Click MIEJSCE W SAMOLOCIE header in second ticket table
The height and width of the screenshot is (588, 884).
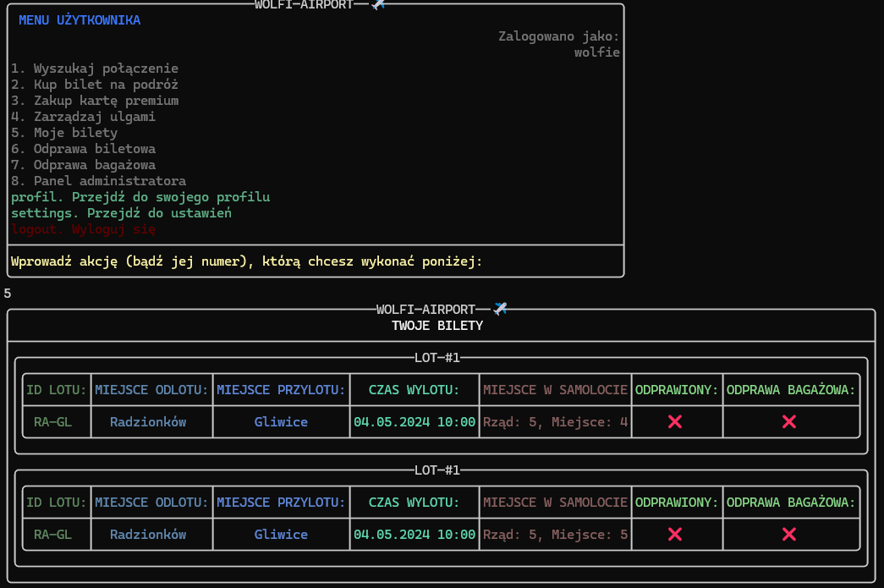click(555, 503)
